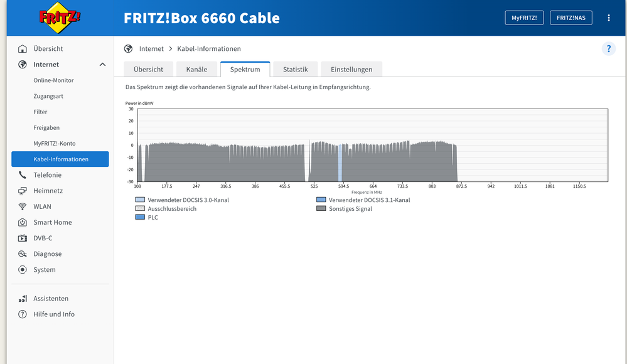Click WLAN label in sidebar
This screenshot has width=627, height=364.
(x=42, y=206)
